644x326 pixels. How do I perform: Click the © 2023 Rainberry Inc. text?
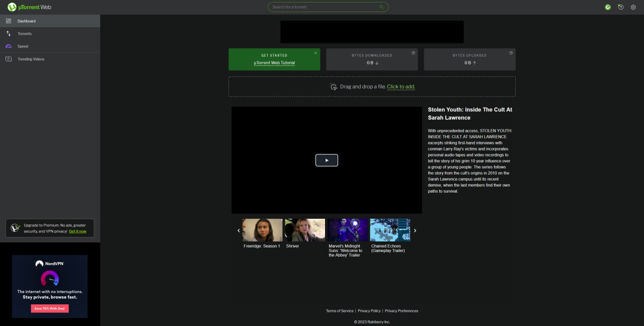pyautogui.click(x=372, y=322)
